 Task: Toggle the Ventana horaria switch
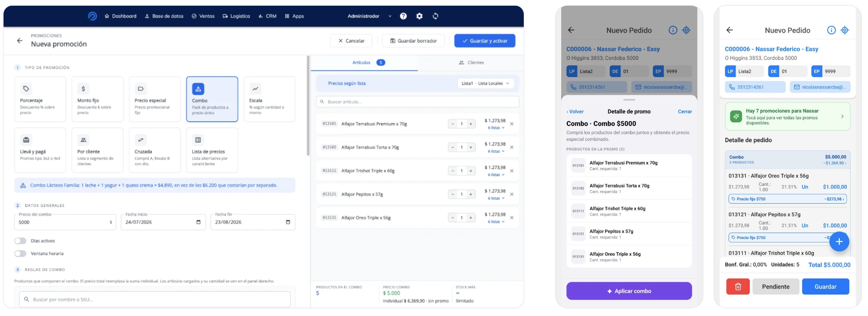20,254
